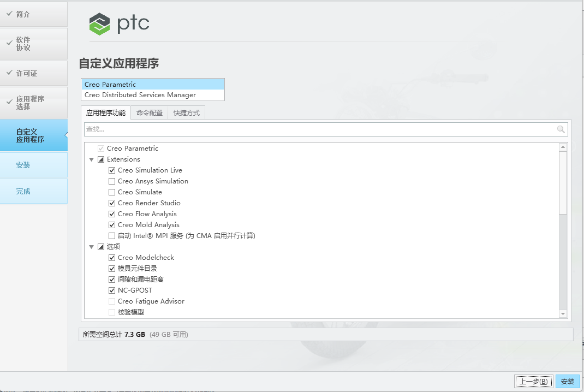The width and height of the screenshot is (584, 392).
Task: Click the search magnifier icon
Action: coord(561,129)
